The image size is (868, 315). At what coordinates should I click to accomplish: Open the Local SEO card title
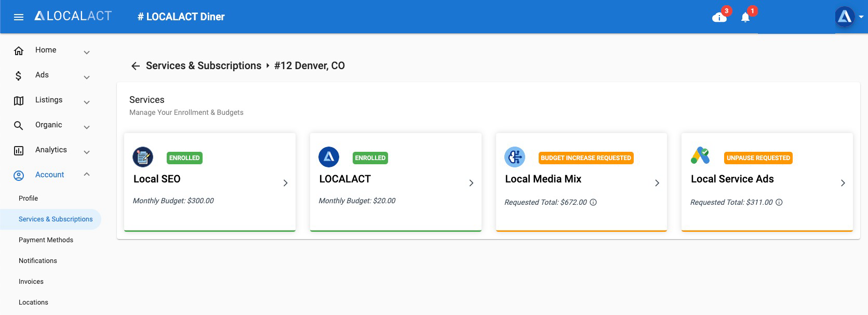point(157,179)
